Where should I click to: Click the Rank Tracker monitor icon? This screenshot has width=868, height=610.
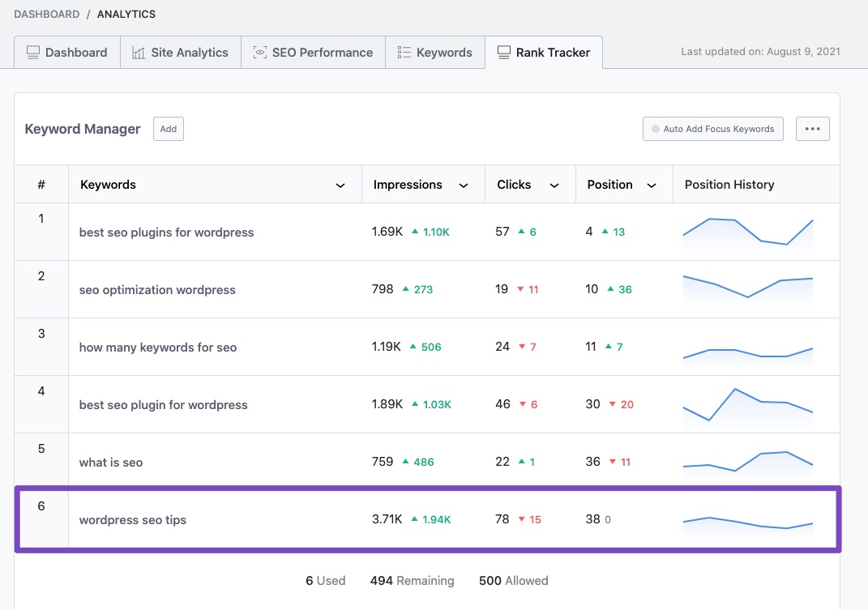point(504,53)
